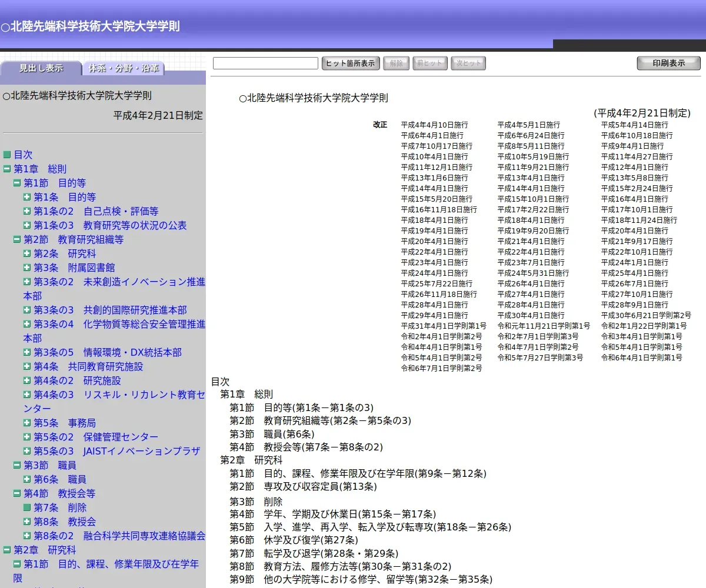The height and width of the screenshot is (588, 706).
Task: Open the 第7条 削除 sidebar link
Action: point(60,507)
